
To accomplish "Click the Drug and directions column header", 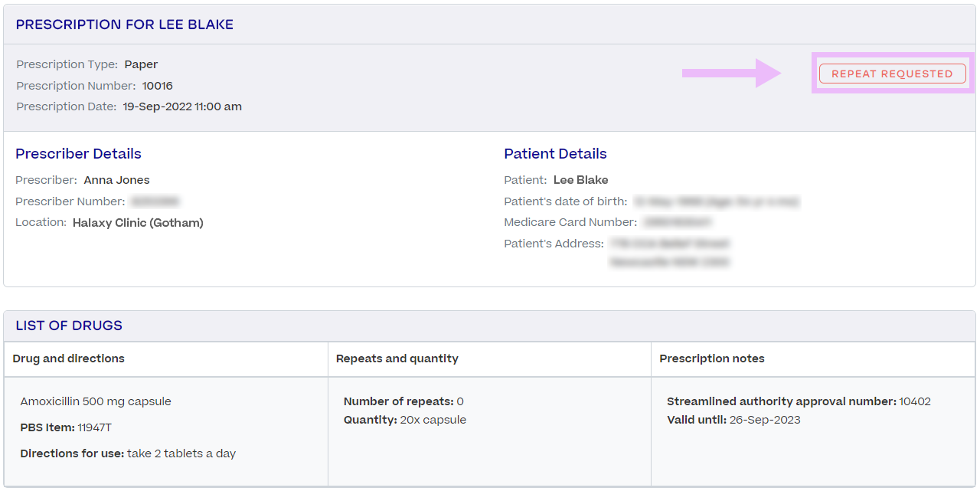I will click(68, 358).
